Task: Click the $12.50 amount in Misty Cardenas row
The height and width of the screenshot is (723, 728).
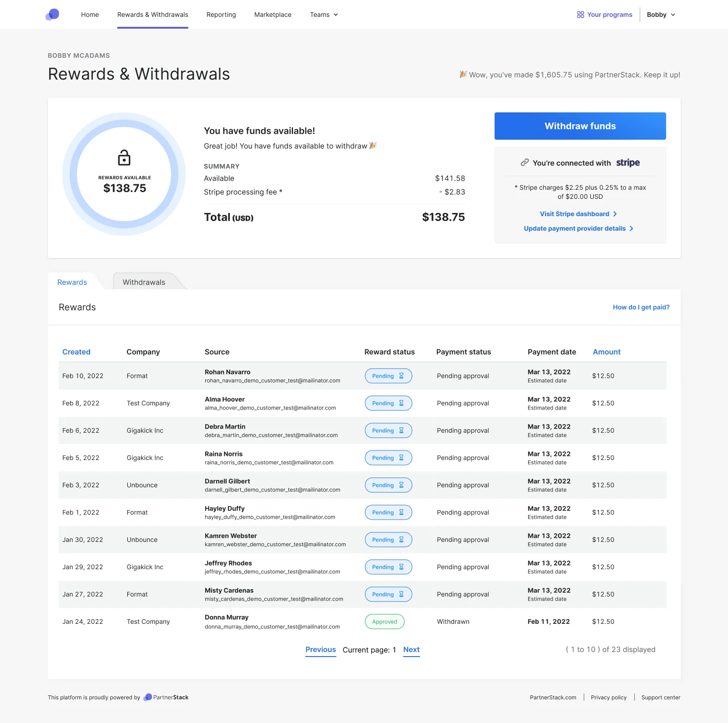Action: (603, 594)
